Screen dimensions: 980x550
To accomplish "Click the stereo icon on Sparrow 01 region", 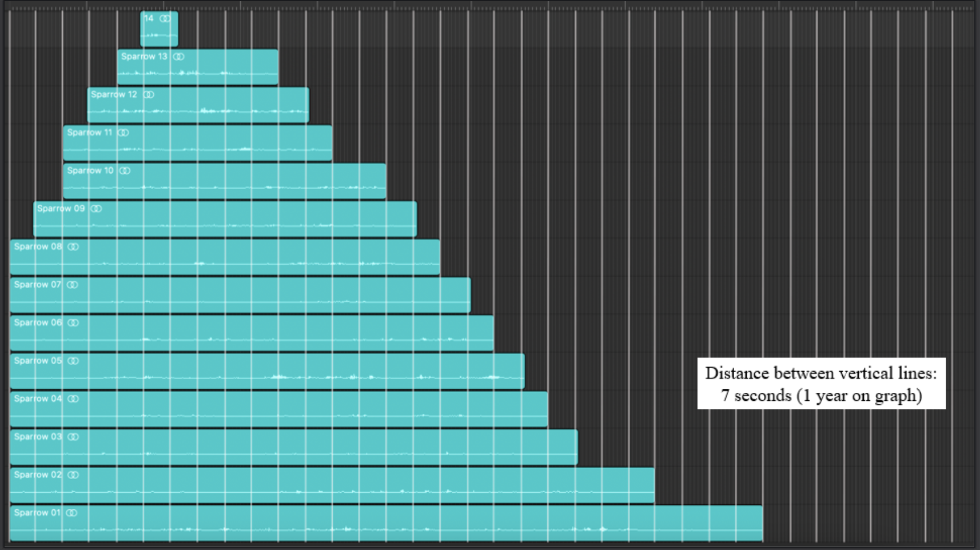I will pyautogui.click(x=71, y=513).
